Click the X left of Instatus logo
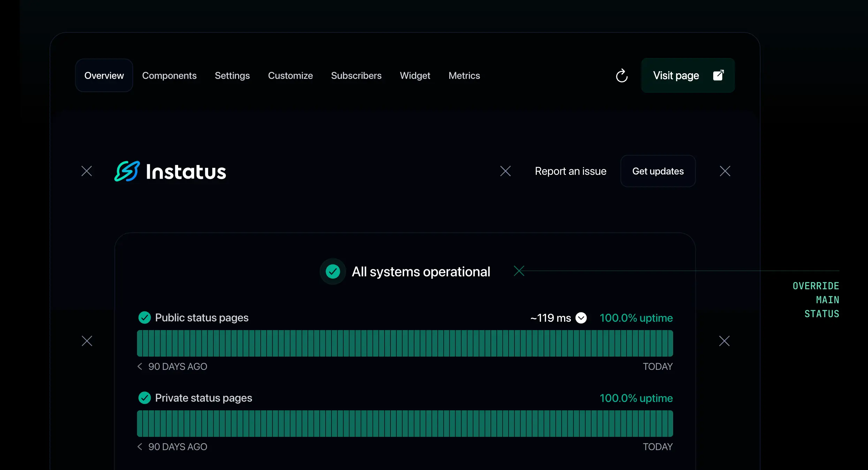868x470 pixels. (86, 171)
